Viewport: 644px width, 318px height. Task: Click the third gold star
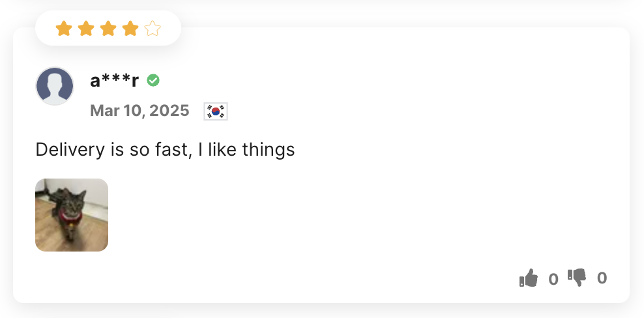(x=108, y=29)
